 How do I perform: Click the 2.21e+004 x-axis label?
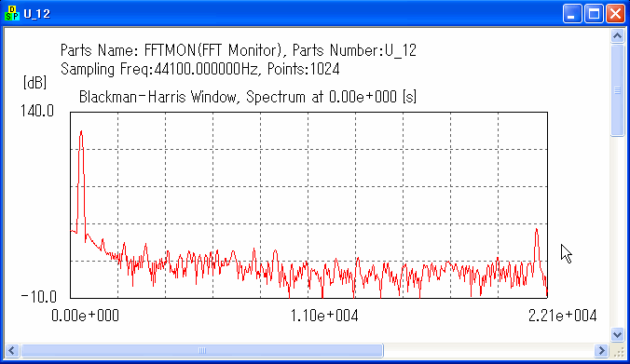point(563,316)
